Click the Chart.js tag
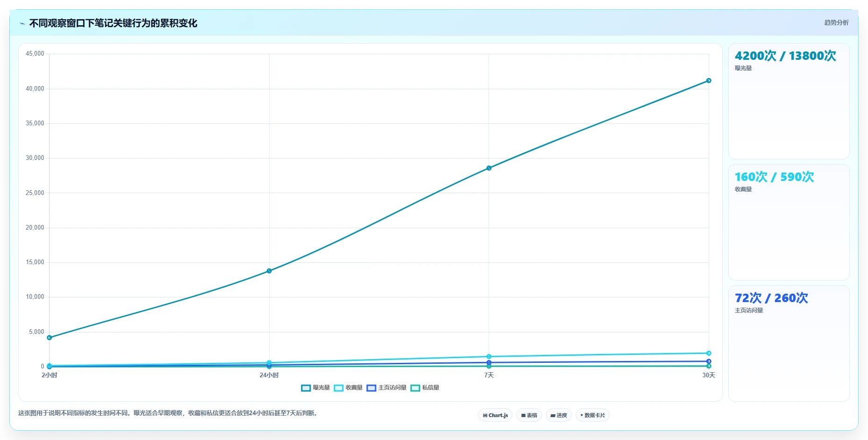 point(495,415)
